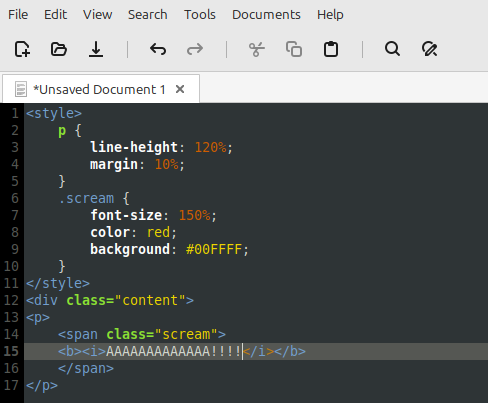Select the Unsaved Document 1 tab
This screenshot has height=403, width=488.
click(101, 89)
